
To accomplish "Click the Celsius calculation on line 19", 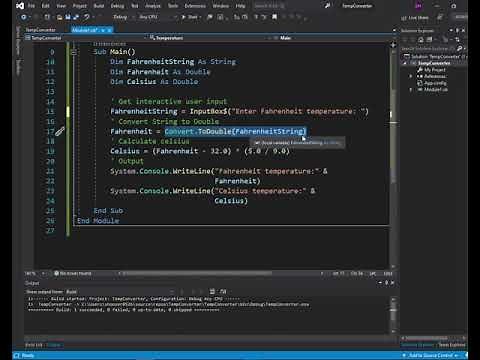I will [x=200, y=151].
